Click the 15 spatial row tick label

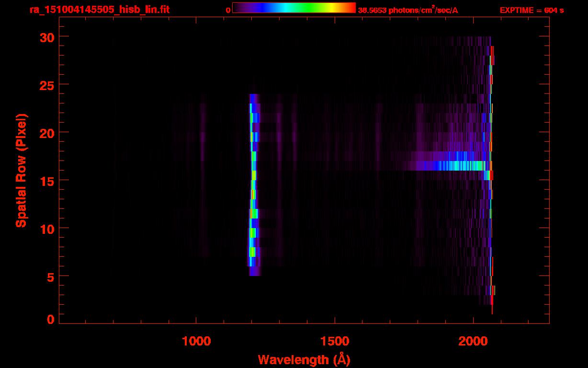coord(47,181)
